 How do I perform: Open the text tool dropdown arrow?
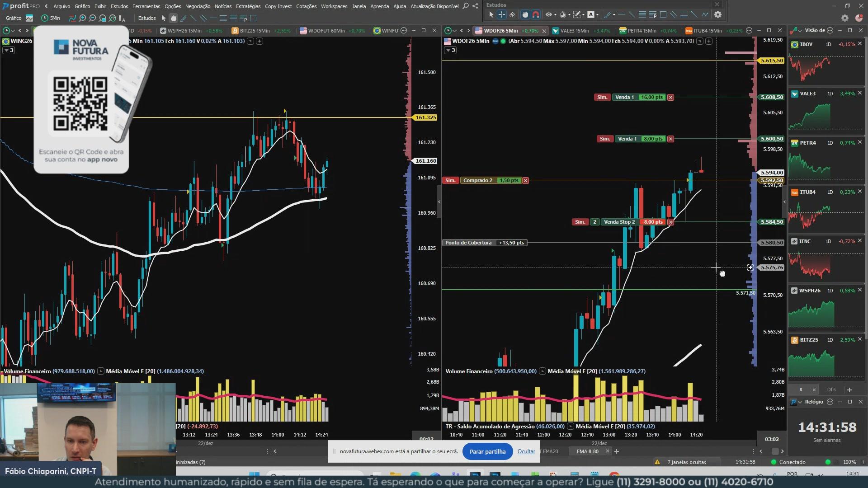598,14
